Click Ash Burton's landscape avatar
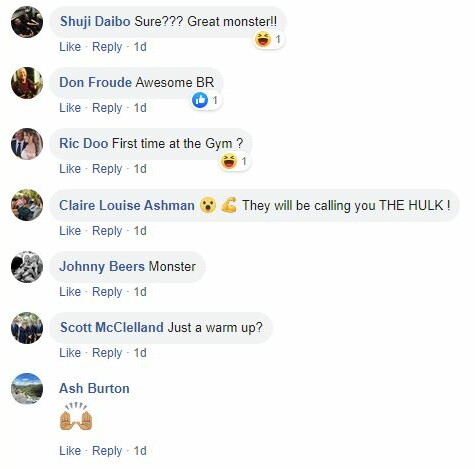 pos(27,389)
